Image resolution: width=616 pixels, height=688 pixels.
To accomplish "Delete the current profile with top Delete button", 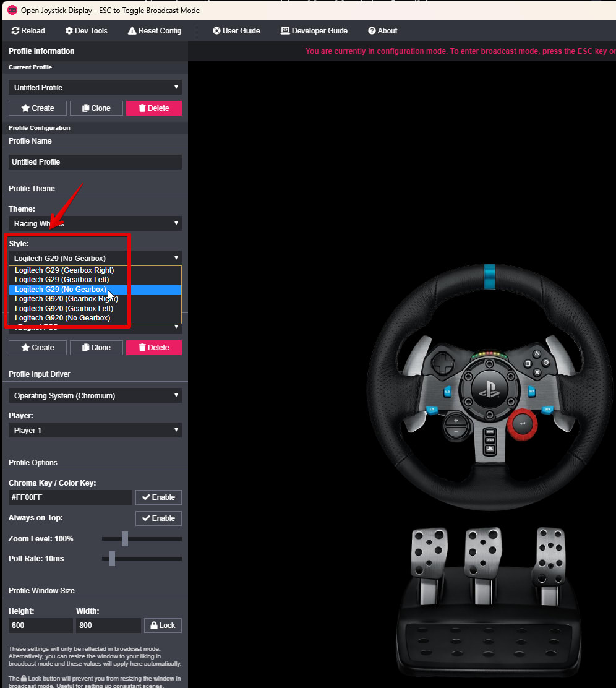I will click(x=154, y=108).
